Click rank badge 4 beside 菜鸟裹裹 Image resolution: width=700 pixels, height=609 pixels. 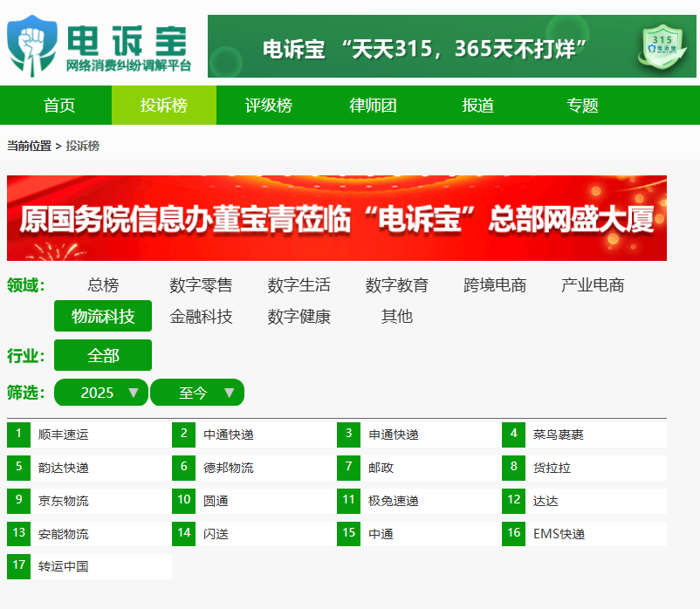514,435
